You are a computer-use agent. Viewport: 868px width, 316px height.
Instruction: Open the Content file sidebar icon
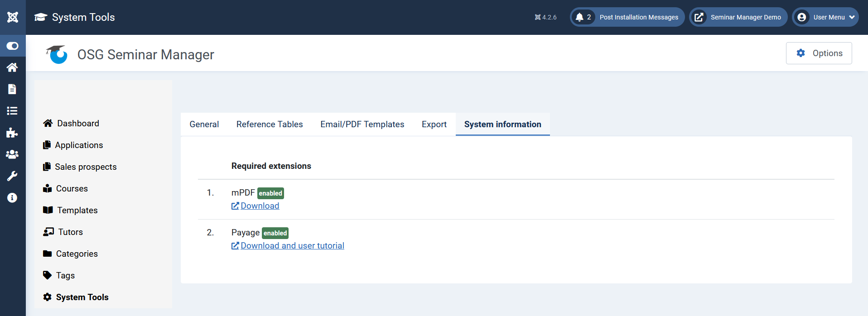coord(13,89)
